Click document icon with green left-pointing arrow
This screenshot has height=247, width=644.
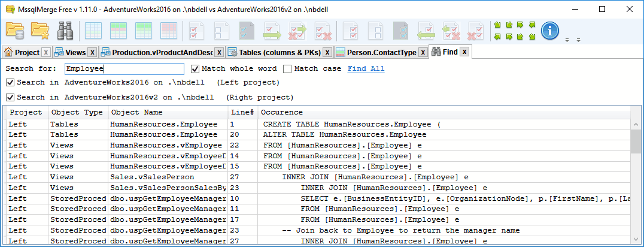tap(426, 31)
